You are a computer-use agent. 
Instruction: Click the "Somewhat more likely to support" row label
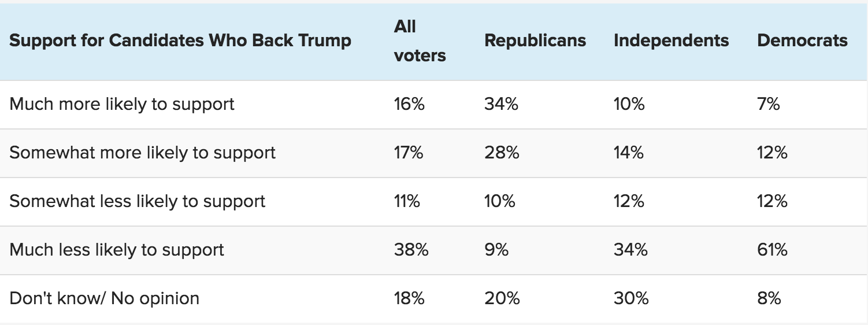[x=143, y=153]
